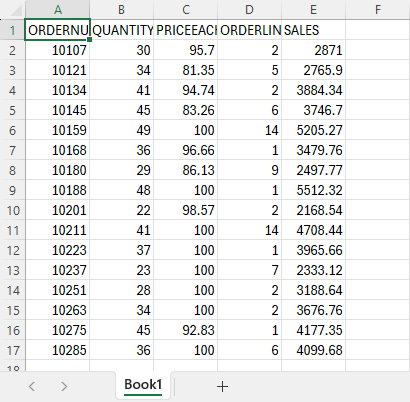Select cell with order number 10223

58,250
